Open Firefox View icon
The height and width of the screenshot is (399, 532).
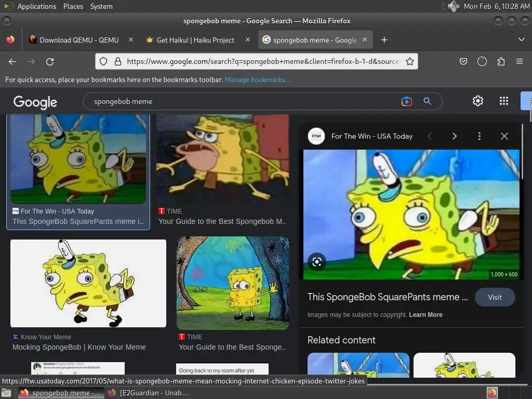coord(10,39)
